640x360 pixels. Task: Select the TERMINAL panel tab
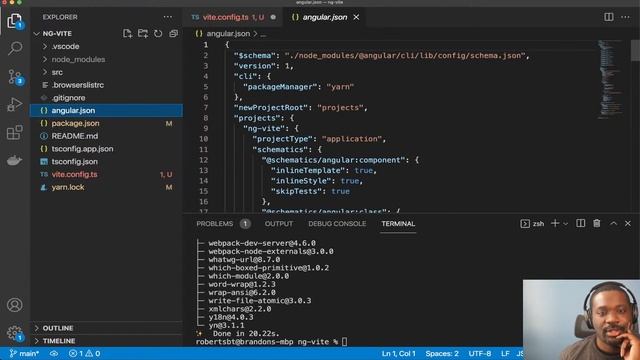[398, 224]
